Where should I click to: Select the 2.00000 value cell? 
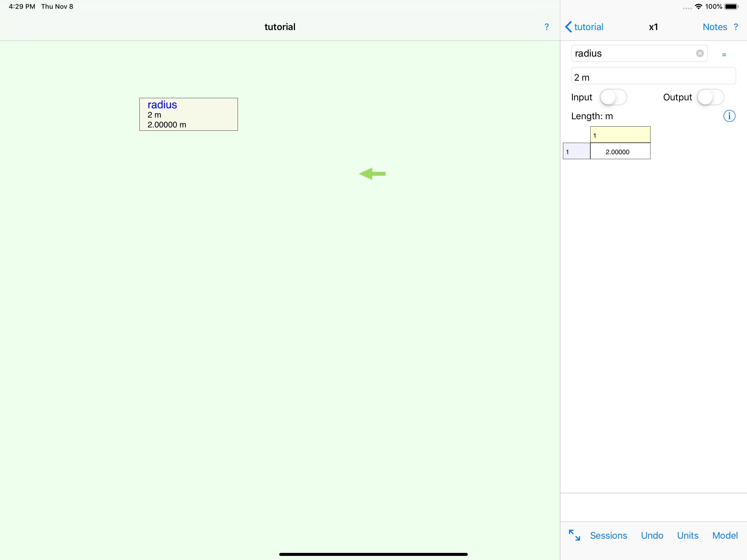click(x=620, y=151)
